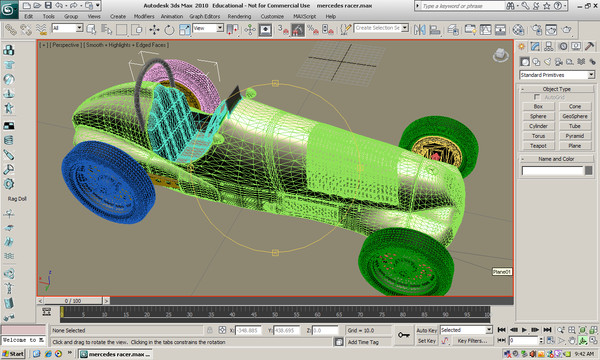Click the Select and Manipulate icon
Viewport: 600px width, 360px height.
click(x=250, y=29)
